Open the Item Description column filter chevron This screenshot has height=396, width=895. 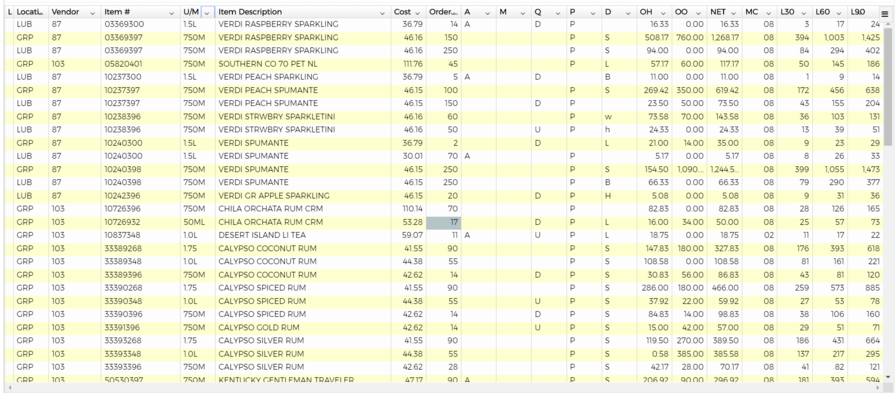[382, 13]
